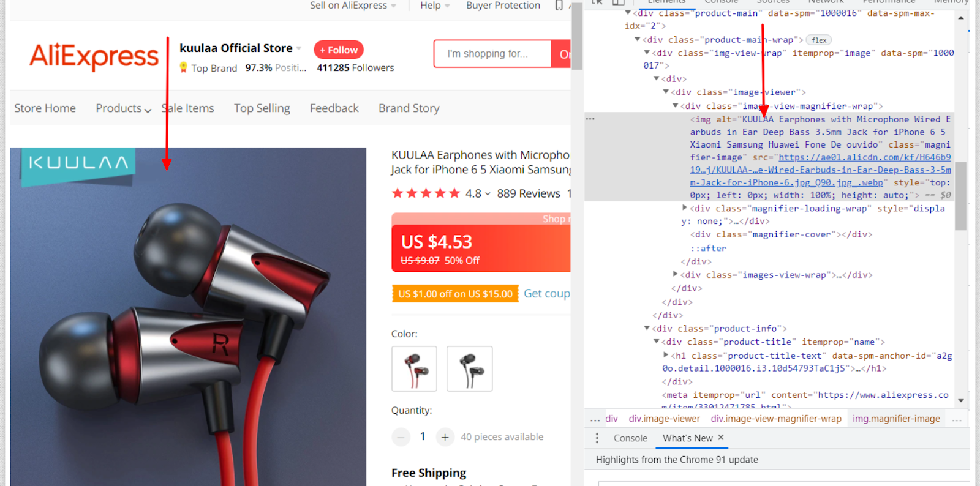Viewport: 980px width, 486px height.
Task: Collapse the image-view-magnifier-wrap div node
Action: point(676,105)
